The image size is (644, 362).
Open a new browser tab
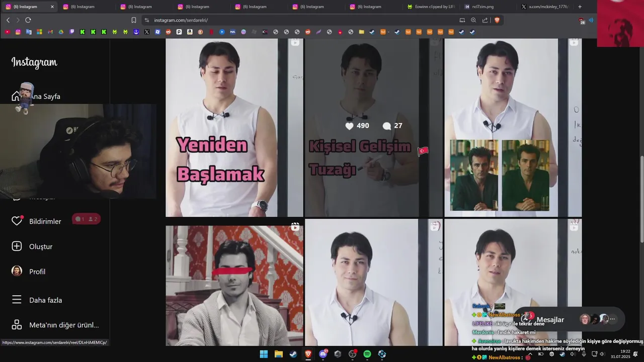click(580, 7)
